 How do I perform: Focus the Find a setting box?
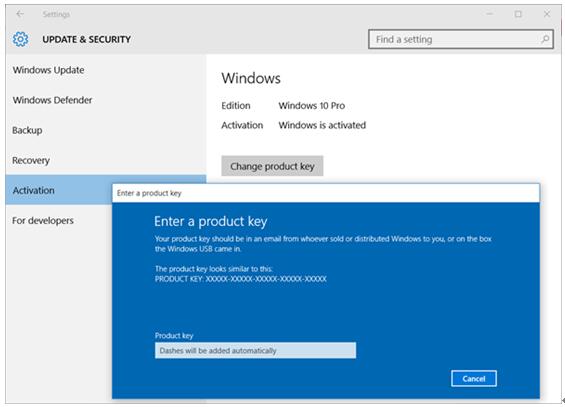pyautogui.click(x=461, y=39)
